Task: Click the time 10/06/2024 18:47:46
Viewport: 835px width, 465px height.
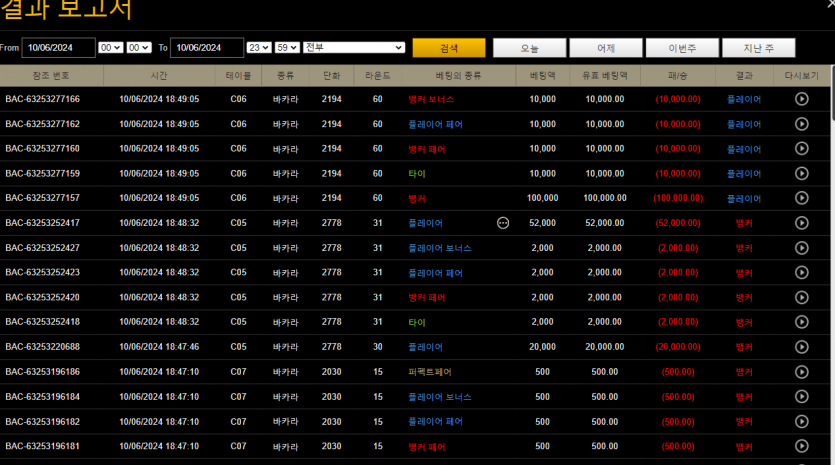Action: pyautogui.click(x=159, y=347)
